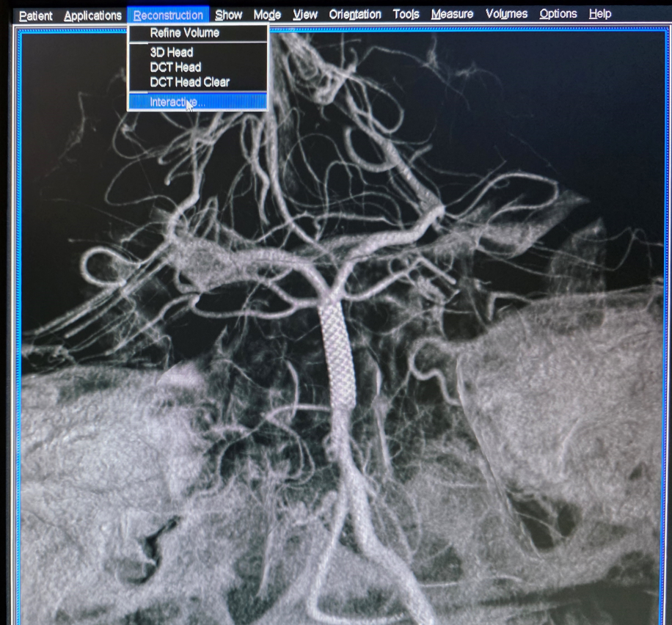Launch the Interactive... reconstruction option
The width and height of the screenshot is (672, 625).
pyautogui.click(x=178, y=102)
